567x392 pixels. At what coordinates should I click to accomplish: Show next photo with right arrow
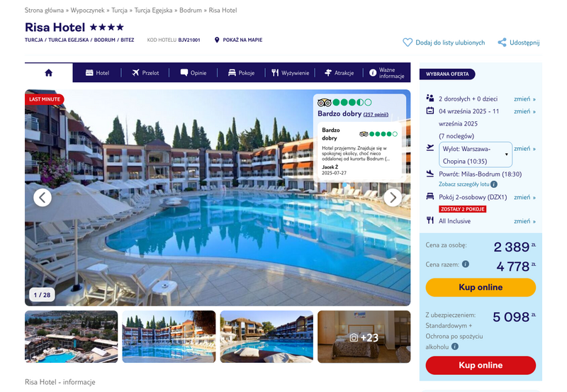tap(393, 198)
